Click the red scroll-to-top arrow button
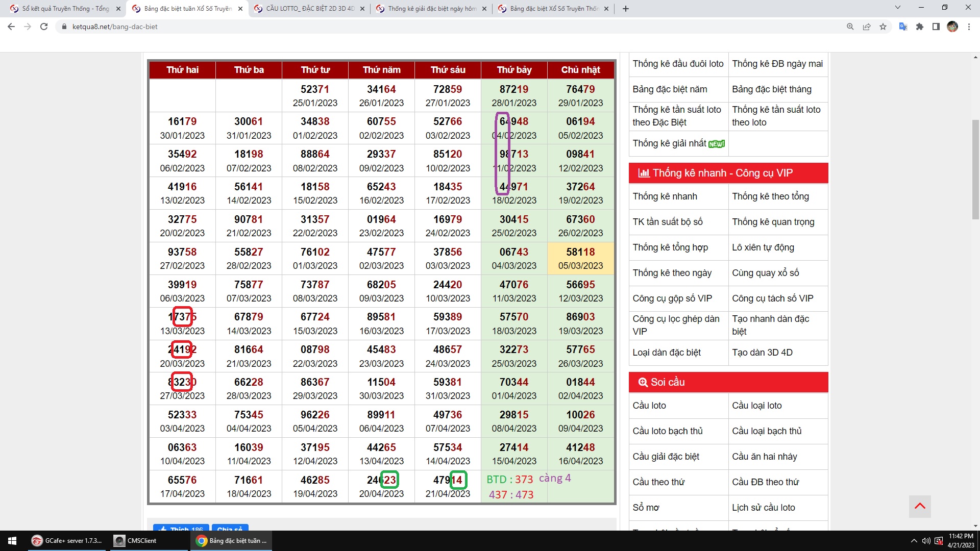The width and height of the screenshot is (980, 551). tap(920, 506)
